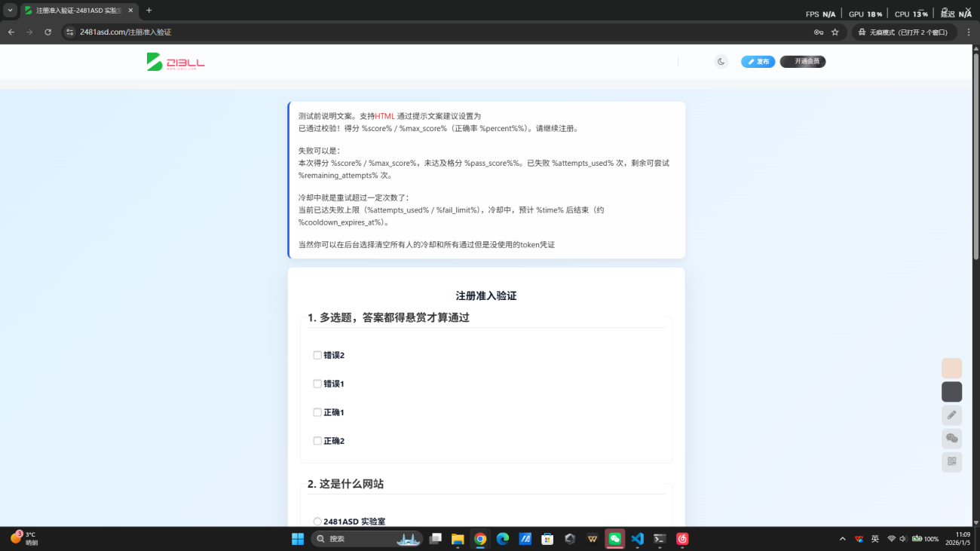This screenshot has width=980, height=551.
Task: Enable the 正确2 checkbox
Action: point(317,441)
